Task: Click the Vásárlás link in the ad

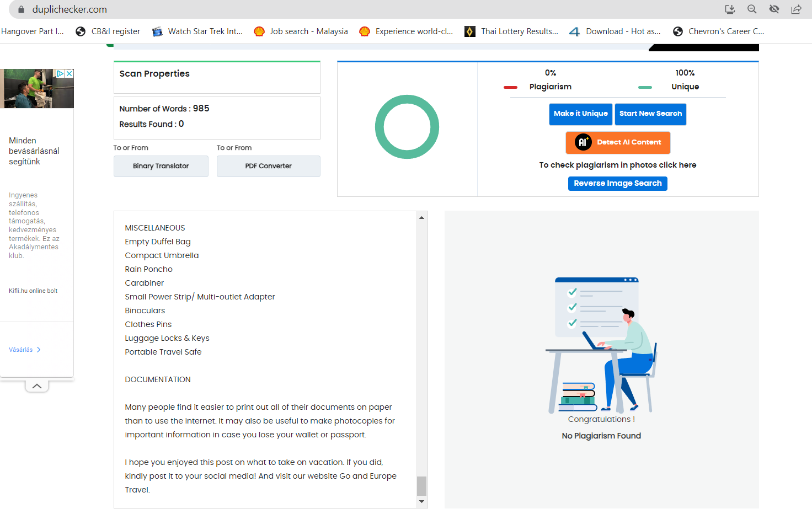Action: 25,350
